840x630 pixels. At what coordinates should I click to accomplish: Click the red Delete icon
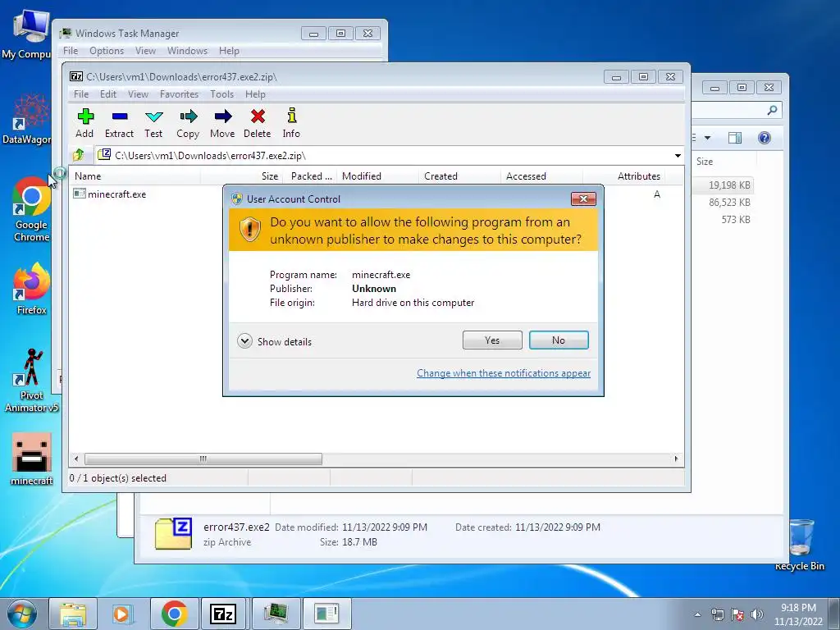click(258, 123)
